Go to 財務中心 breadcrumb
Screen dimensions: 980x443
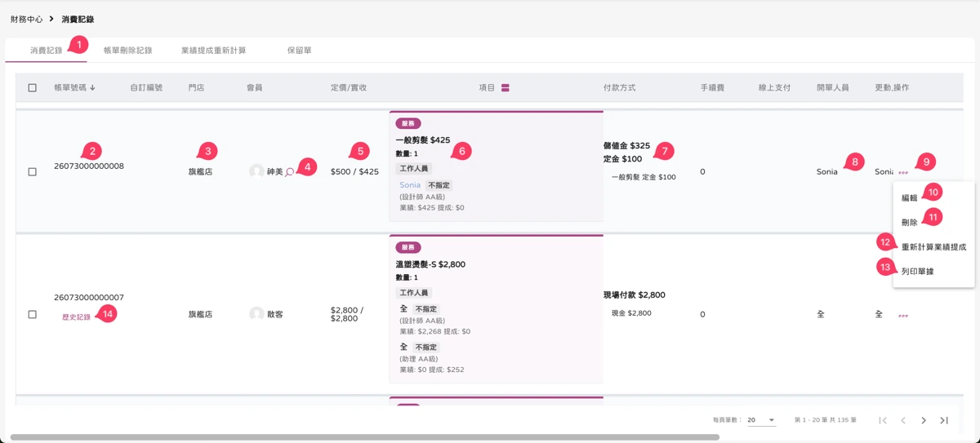[27, 19]
